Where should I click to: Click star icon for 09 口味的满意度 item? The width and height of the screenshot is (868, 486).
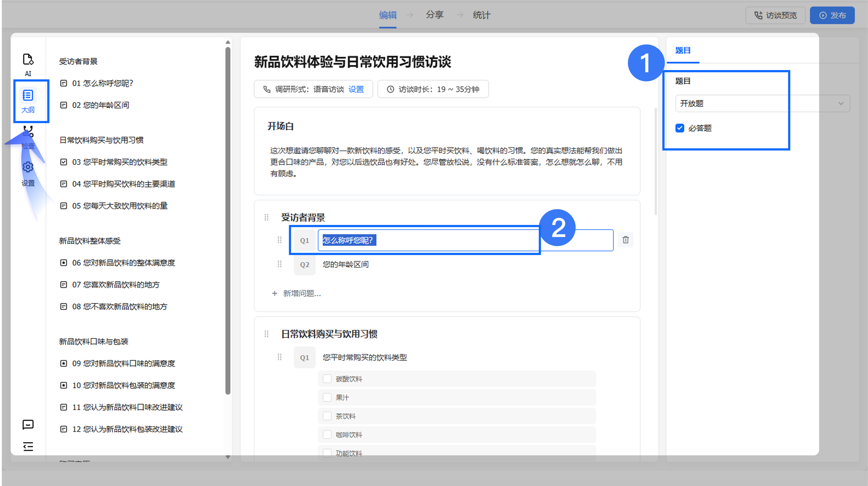pos(63,364)
